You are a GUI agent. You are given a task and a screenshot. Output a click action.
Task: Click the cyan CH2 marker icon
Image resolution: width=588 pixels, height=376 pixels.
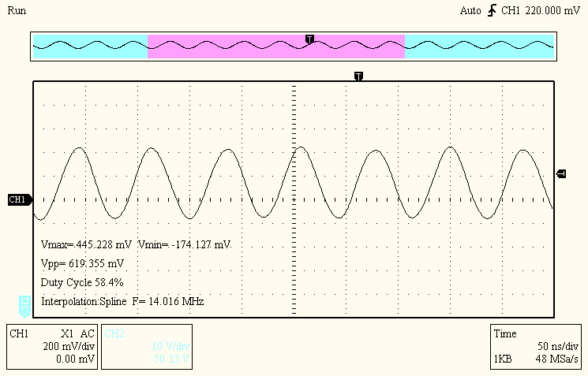25,303
